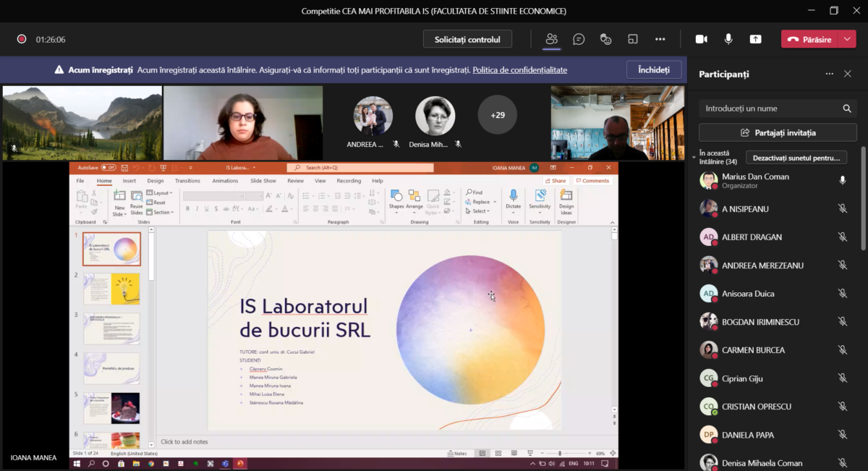The image size is (868, 471).
Task: Hide the participants list via the people icon
Action: click(x=552, y=39)
